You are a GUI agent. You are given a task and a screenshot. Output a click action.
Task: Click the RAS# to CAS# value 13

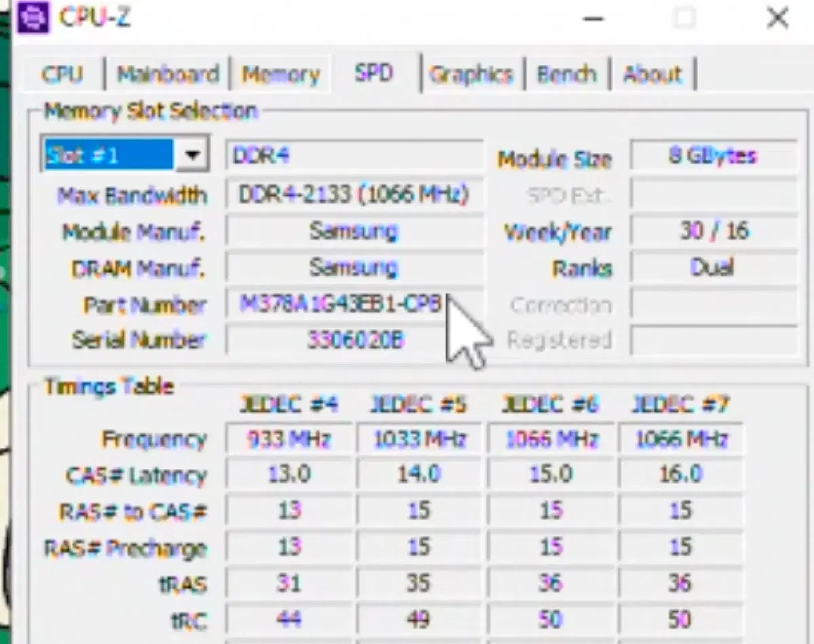[x=289, y=510]
